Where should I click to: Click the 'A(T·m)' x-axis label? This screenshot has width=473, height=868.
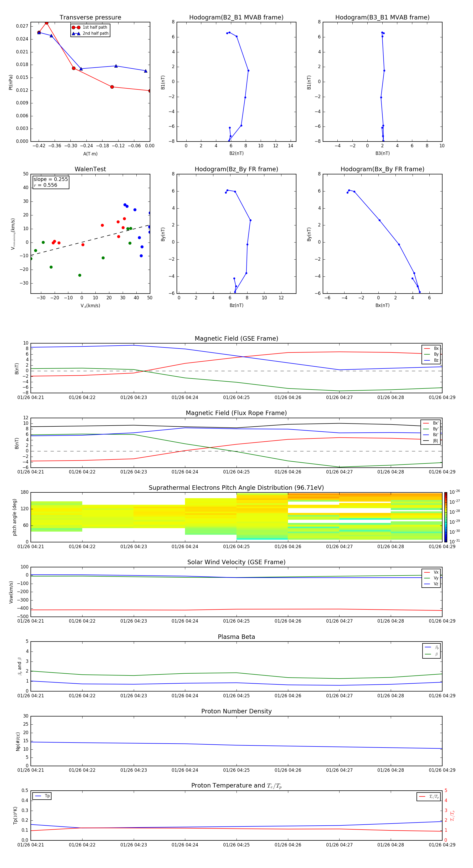(90, 154)
